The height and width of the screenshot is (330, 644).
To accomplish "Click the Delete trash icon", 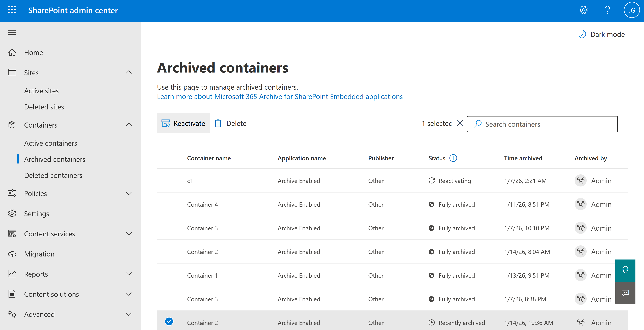I will 218,123.
